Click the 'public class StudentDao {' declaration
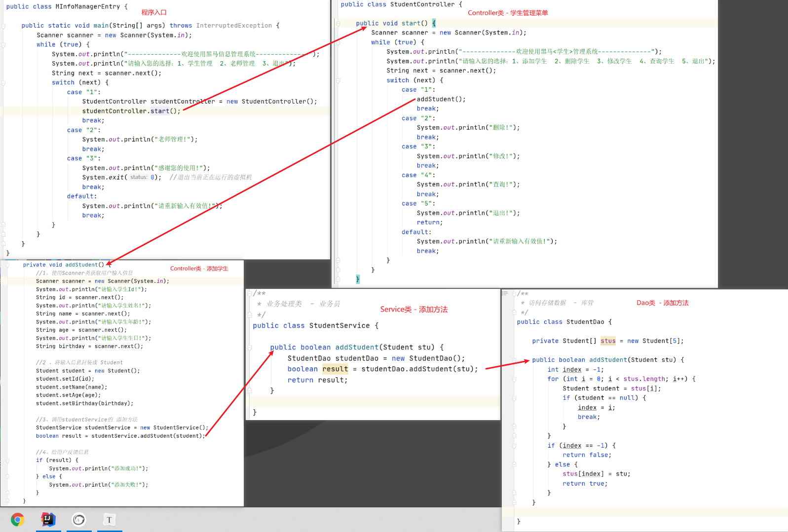788x532 pixels. (x=564, y=322)
